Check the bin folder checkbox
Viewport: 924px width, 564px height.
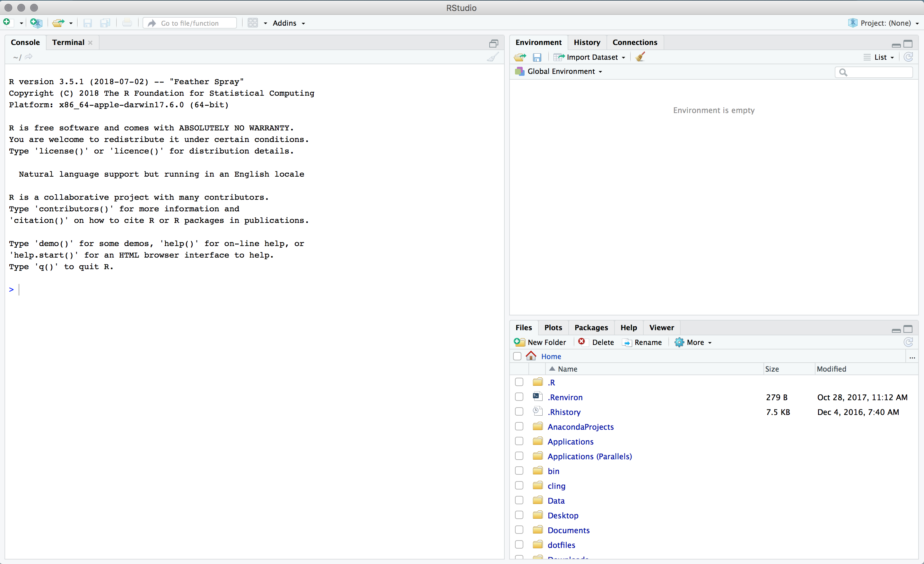click(519, 471)
